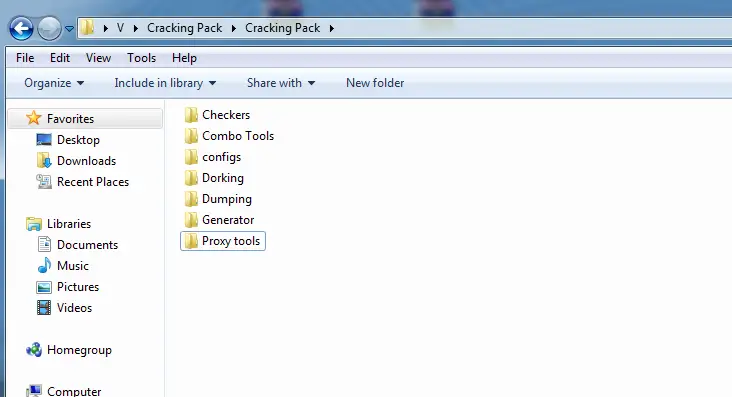The width and height of the screenshot is (732, 397).
Task: Click the Favorites star icon
Action: [33, 118]
